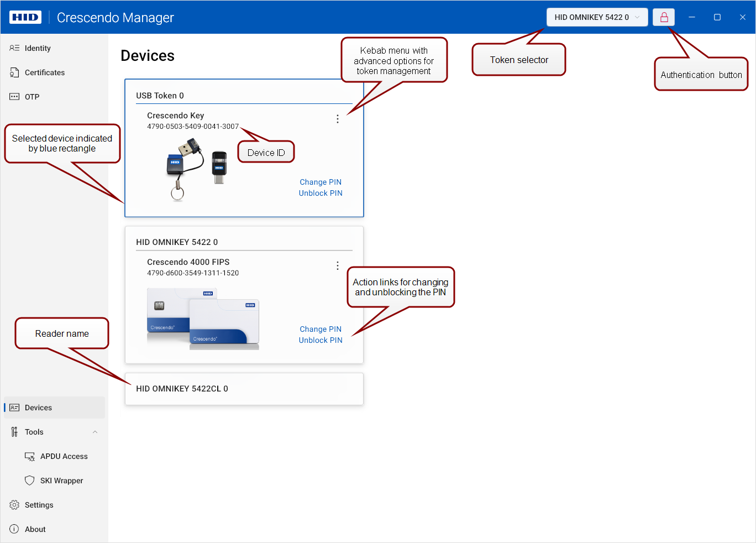Open the APDU Access tool
The width and height of the screenshot is (756, 543).
tap(64, 456)
